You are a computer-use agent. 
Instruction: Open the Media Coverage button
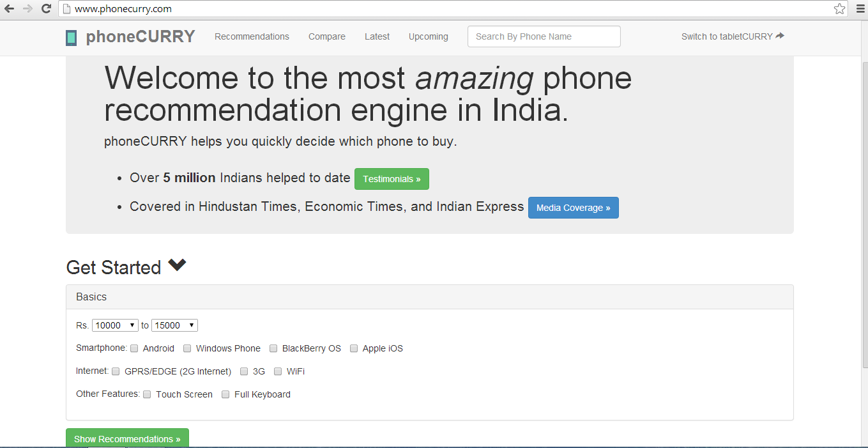574,208
